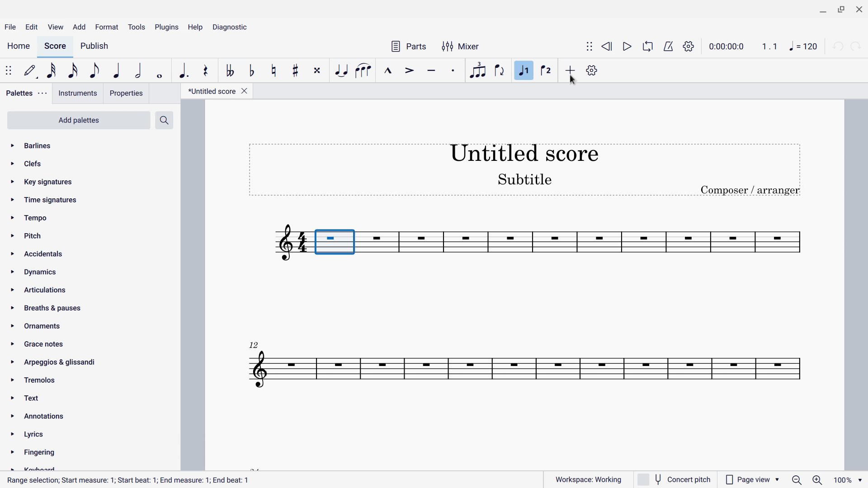Apply the natural accidental
Image resolution: width=868 pixels, height=488 pixels.
(x=274, y=71)
